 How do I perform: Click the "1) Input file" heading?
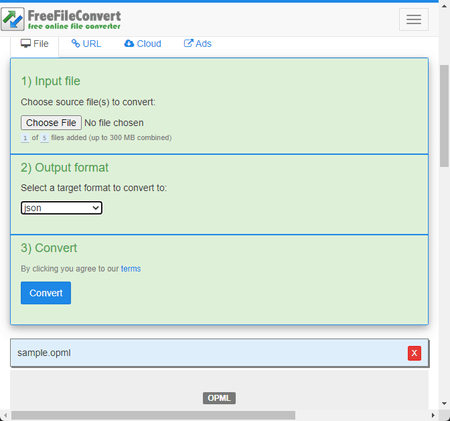pyautogui.click(x=51, y=81)
